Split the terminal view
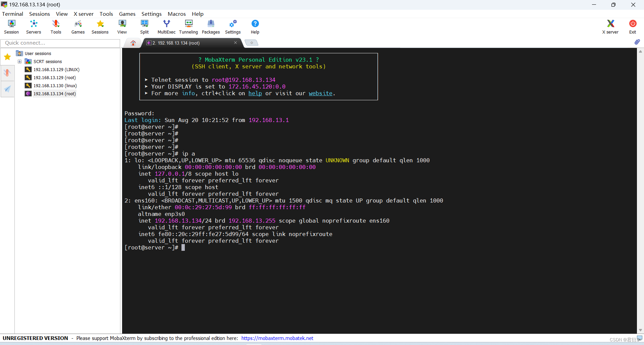644x345 pixels. coord(144,26)
